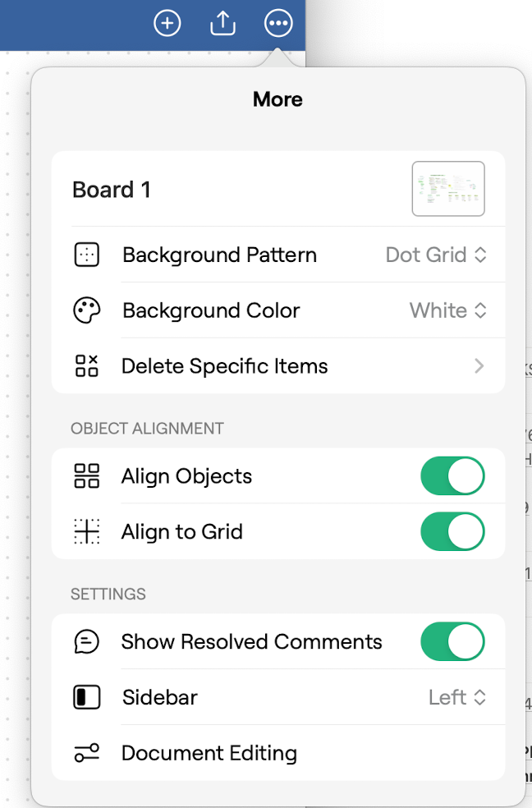Screen dimensions: 532x808
Task: Click the Align to Grid icon
Action: coord(86,531)
